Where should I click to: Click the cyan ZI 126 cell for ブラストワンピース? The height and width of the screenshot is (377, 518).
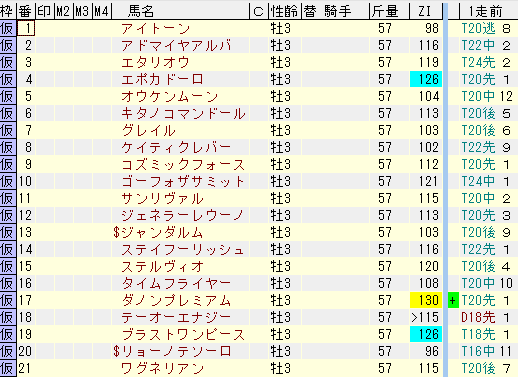coord(426,335)
